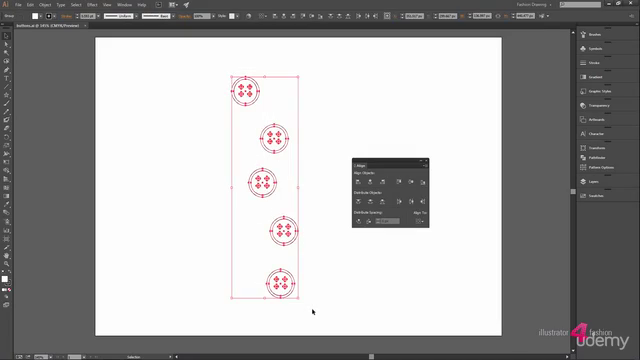
Task: Open the Artboards panel
Action: click(592, 120)
